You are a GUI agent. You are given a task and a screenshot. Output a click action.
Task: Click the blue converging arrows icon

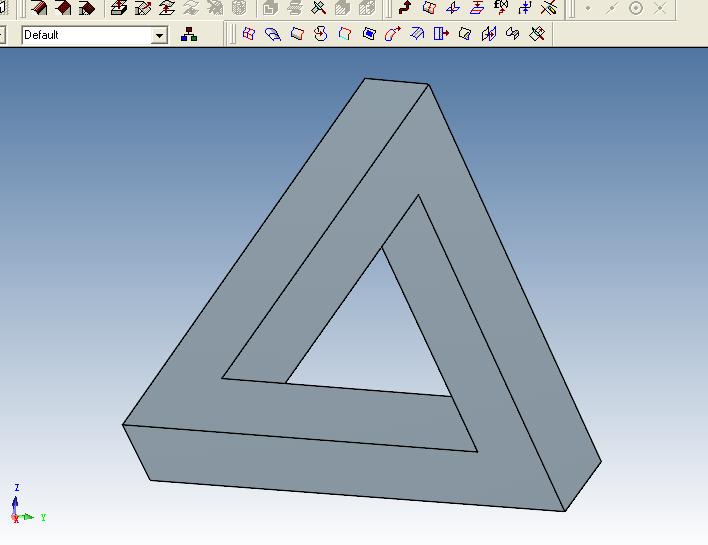(525, 8)
